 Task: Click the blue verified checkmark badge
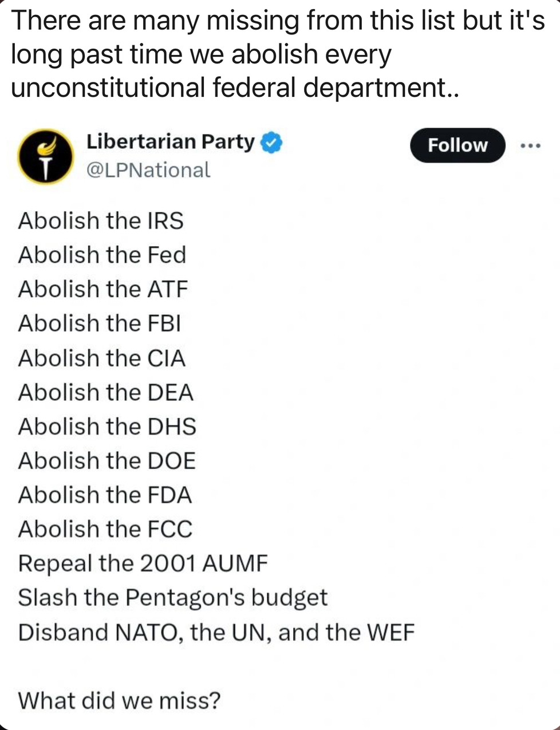(x=271, y=143)
